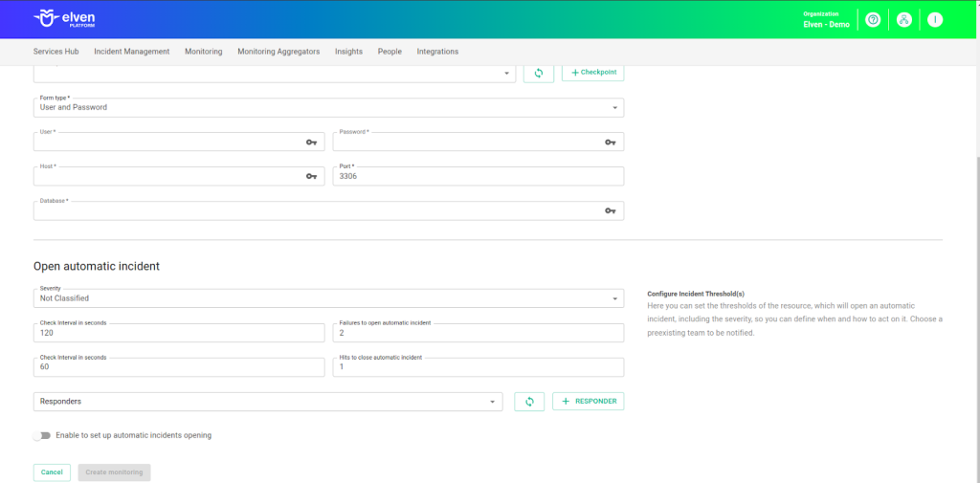Open the help question mark icon
980x483 pixels.
pyautogui.click(x=872, y=20)
